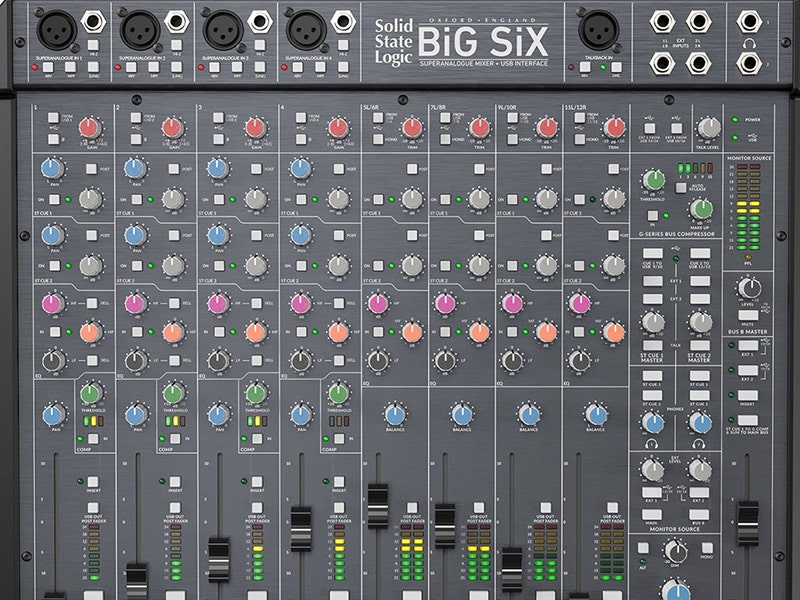Flip the phase button on channel 1

pyautogui.click(x=54, y=139)
